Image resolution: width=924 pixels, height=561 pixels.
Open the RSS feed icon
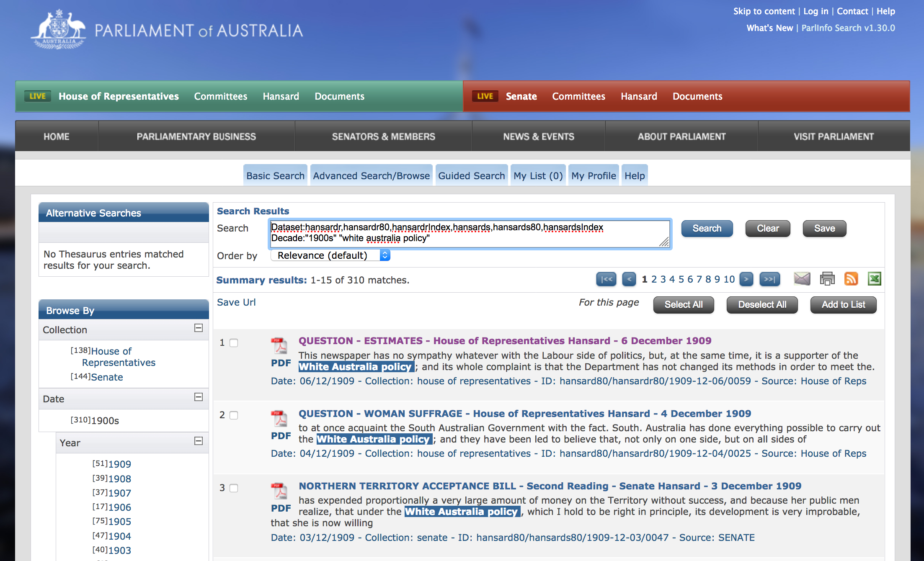[x=851, y=279]
